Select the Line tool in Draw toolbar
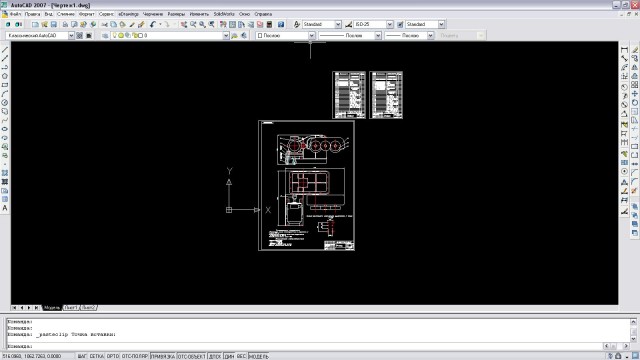Viewport: 640px width, 360px height. [x=5, y=50]
